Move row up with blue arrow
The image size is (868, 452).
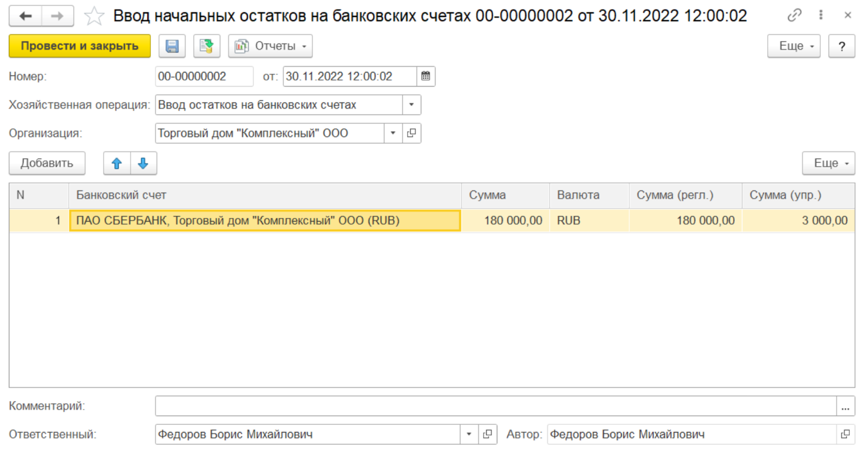tap(117, 164)
